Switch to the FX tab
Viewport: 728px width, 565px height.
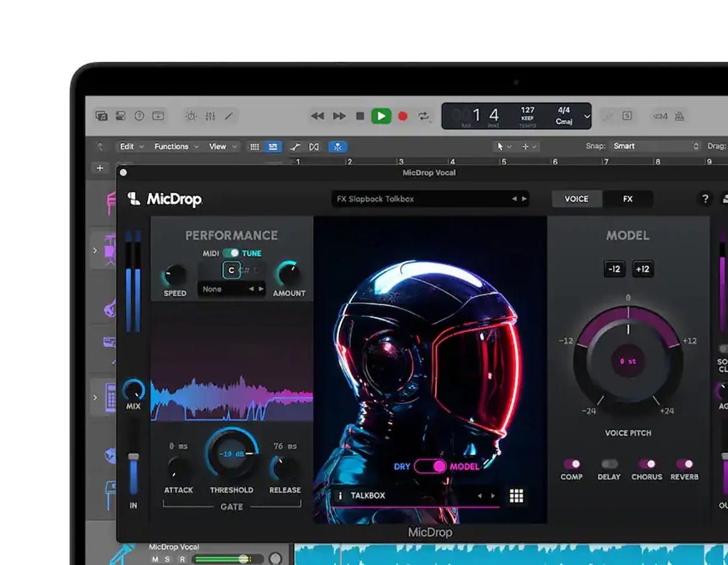[x=627, y=199]
